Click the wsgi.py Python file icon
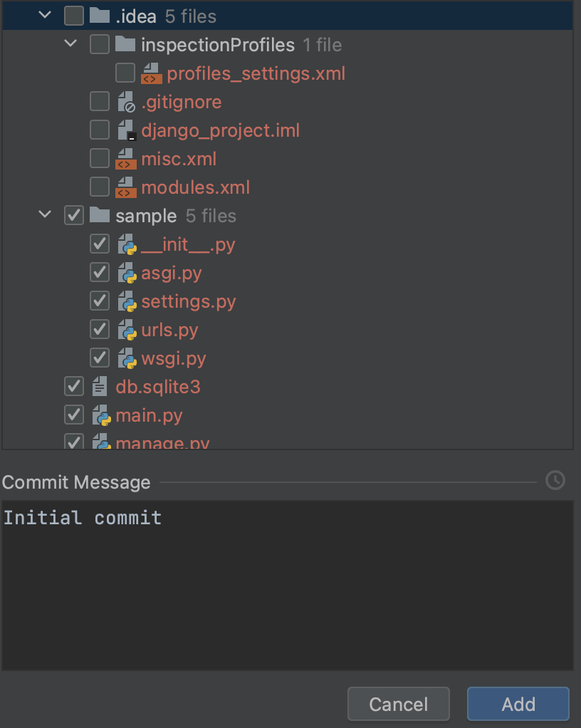581x728 pixels. 127,358
